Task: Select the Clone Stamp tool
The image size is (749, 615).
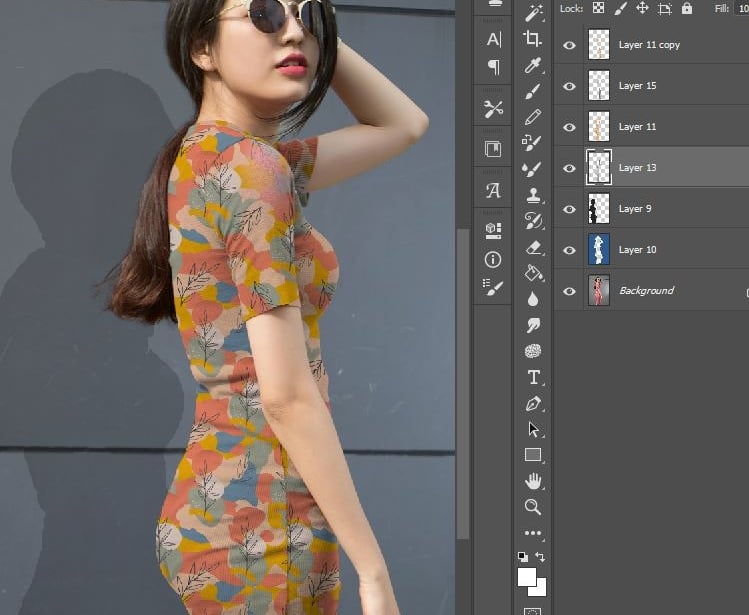Action: [533, 195]
